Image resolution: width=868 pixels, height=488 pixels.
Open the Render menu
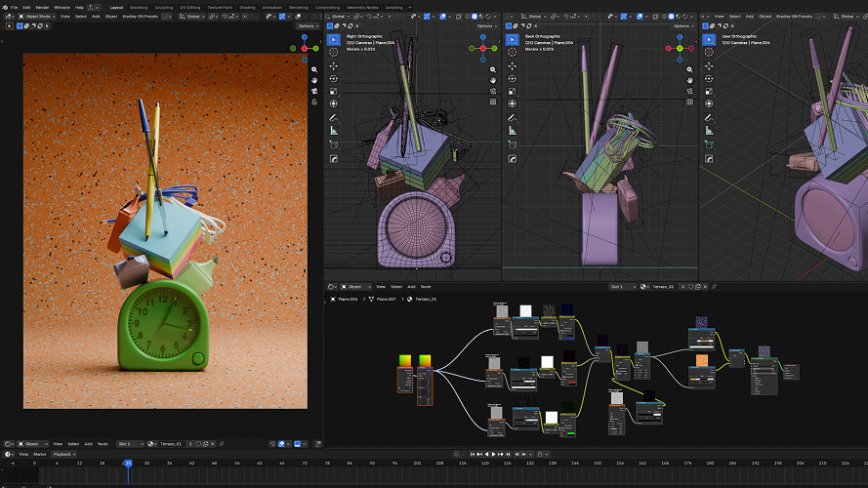42,8
